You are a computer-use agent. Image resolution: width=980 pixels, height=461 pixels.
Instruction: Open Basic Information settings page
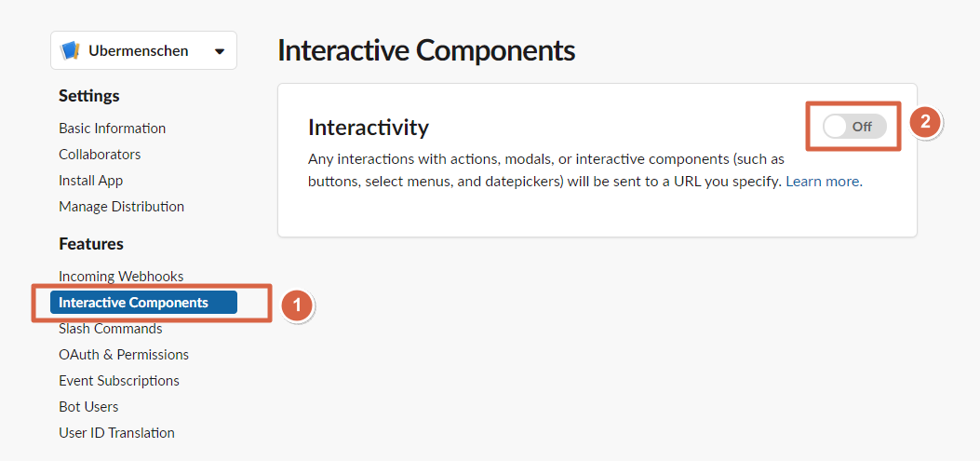[x=112, y=129]
